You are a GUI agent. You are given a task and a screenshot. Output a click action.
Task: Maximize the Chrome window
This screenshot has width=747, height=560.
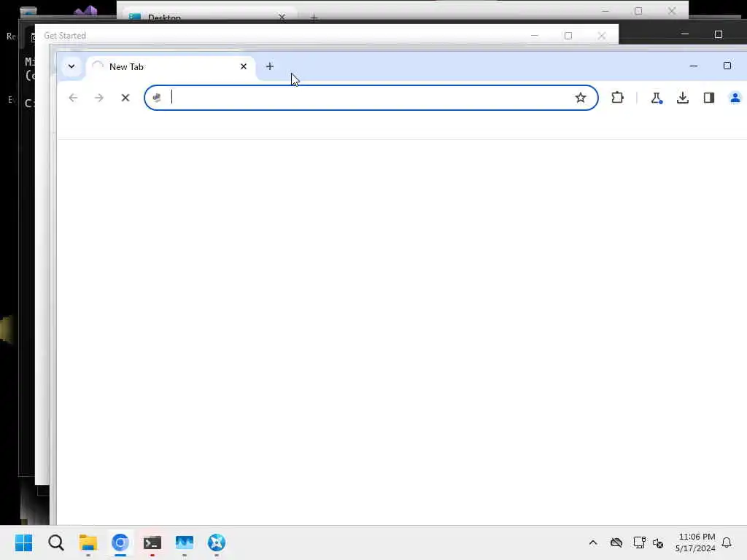(x=727, y=66)
